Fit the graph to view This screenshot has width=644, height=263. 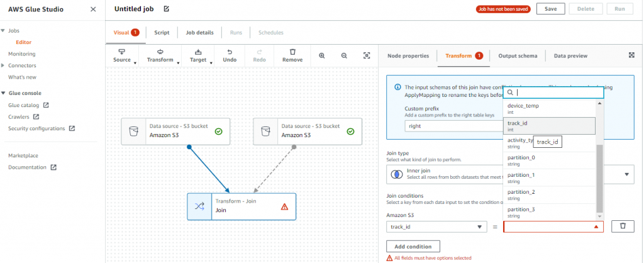tap(367, 55)
